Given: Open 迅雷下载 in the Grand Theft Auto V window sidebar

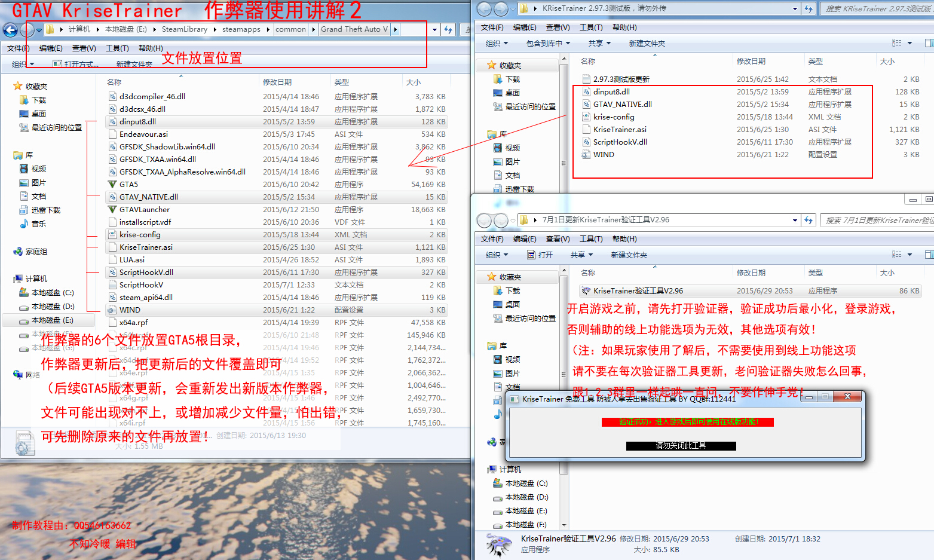Looking at the screenshot, I should point(46,210).
